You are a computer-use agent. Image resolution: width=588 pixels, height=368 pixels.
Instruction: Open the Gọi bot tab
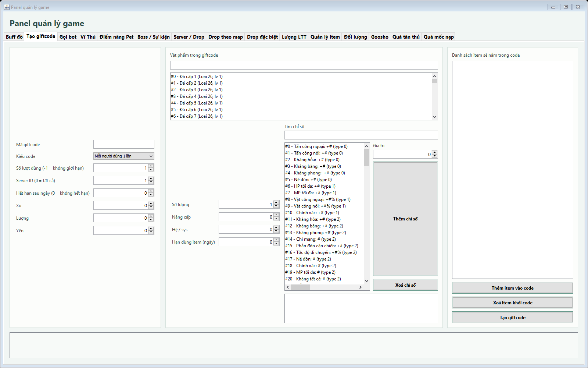click(68, 37)
